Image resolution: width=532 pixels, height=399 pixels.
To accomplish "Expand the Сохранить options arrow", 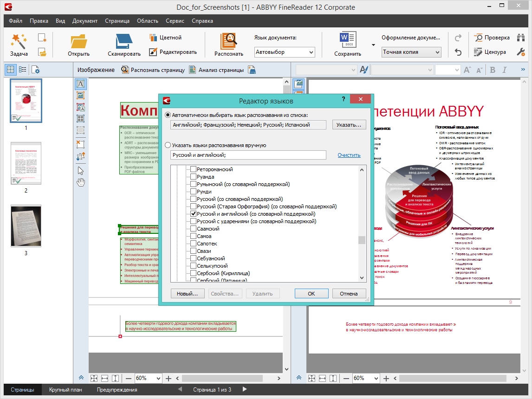I will tap(373, 45).
